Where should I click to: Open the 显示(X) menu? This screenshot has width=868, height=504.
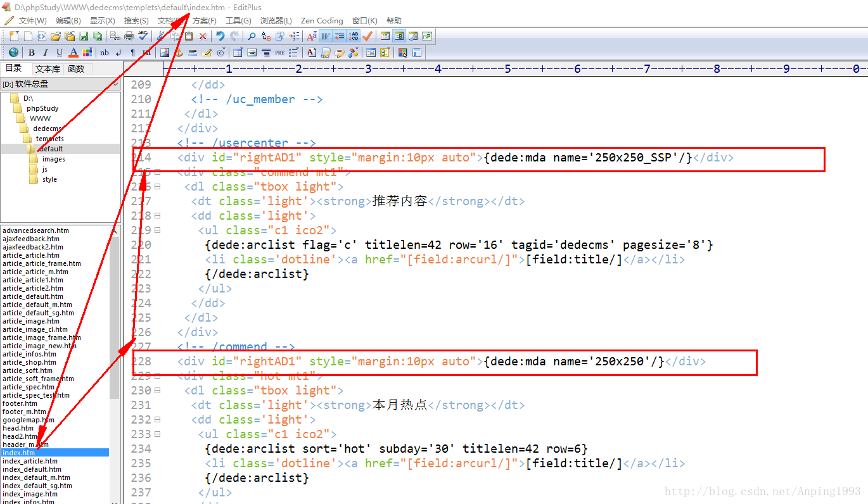click(x=103, y=21)
